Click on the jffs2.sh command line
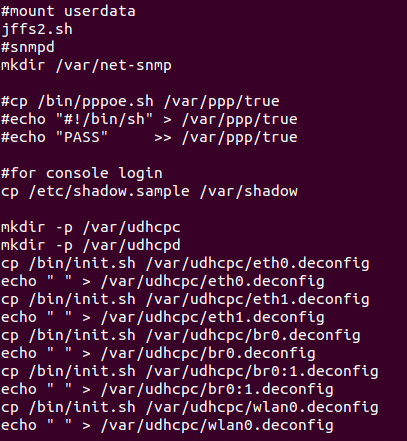The image size is (407, 441). point(37,29)
